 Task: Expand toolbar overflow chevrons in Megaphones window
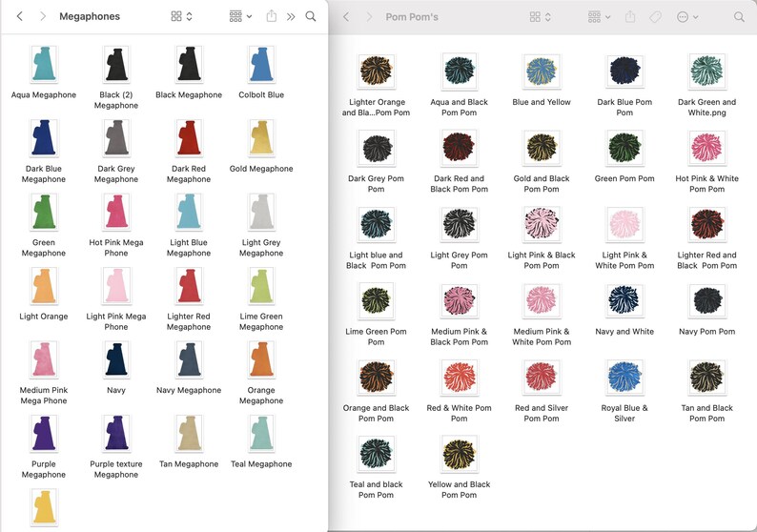(291, 17)
